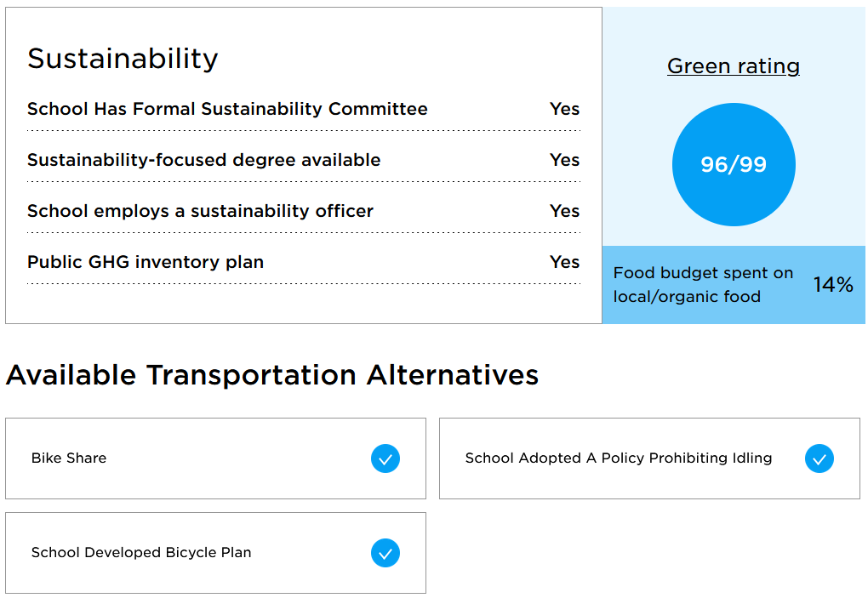This screenshot has height=598, width=868.
Task: Click the rating circle under Green rating
Action: (x=734, y=164)
